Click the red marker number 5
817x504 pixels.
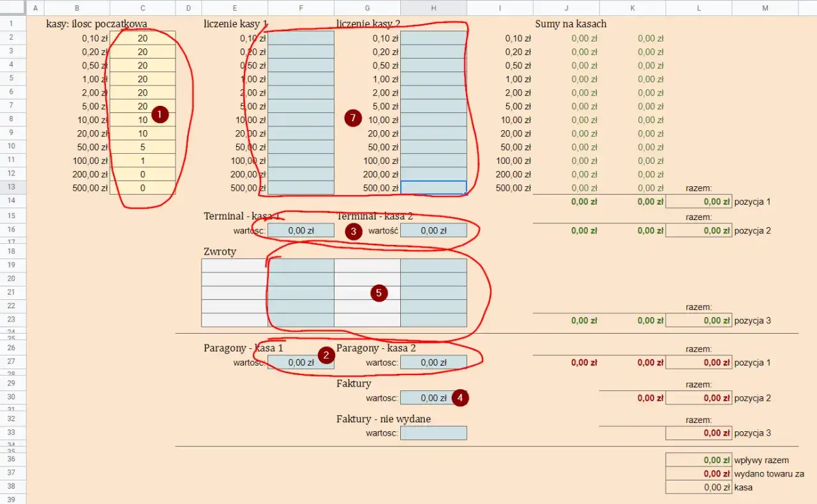[x=379, y=293]
